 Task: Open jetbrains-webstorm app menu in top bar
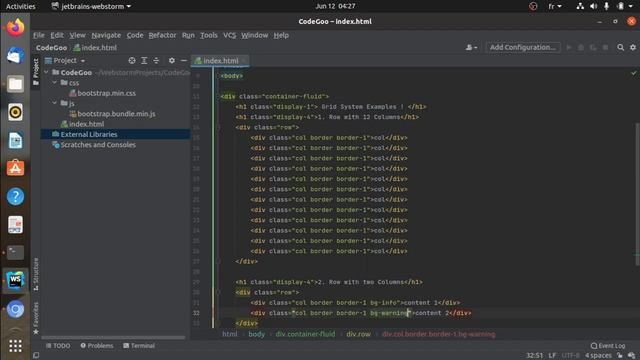point(91,6)
